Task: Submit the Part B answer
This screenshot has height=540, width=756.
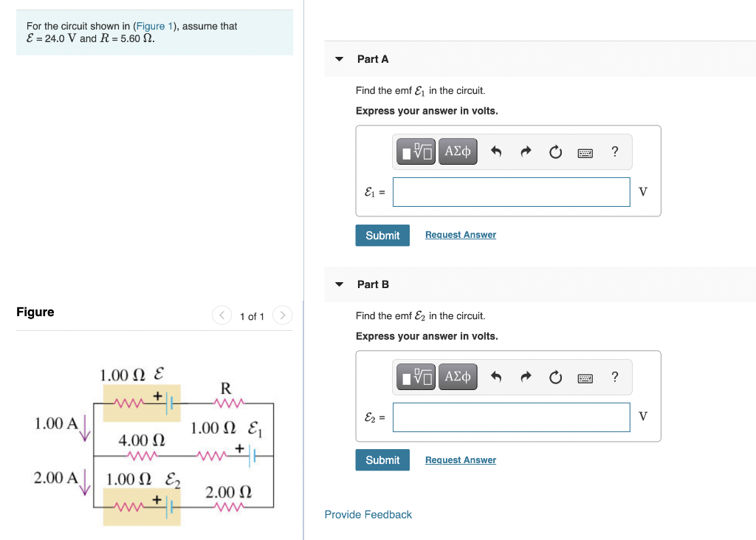Action: [382, 460]
